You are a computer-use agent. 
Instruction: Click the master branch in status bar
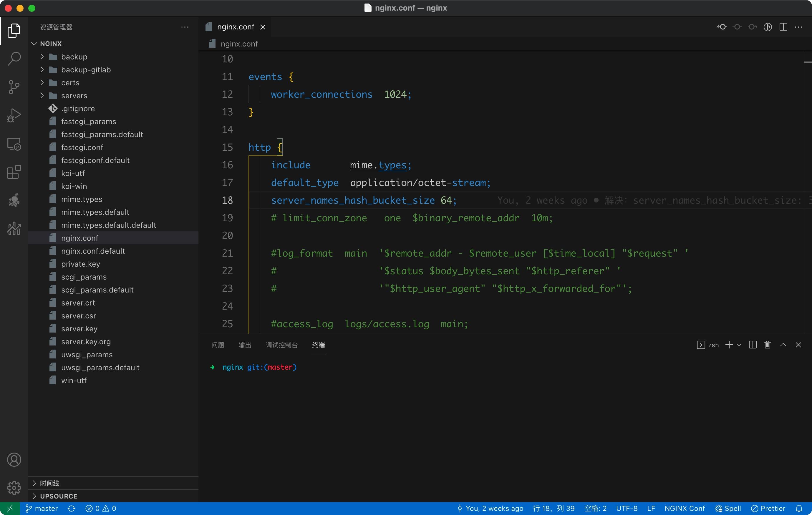pos(42,508)
